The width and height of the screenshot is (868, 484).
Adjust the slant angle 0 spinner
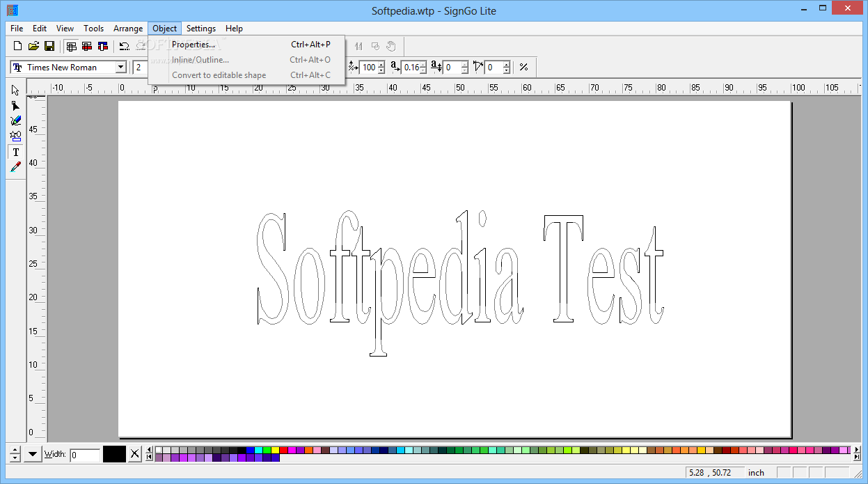tap(506, 68)
